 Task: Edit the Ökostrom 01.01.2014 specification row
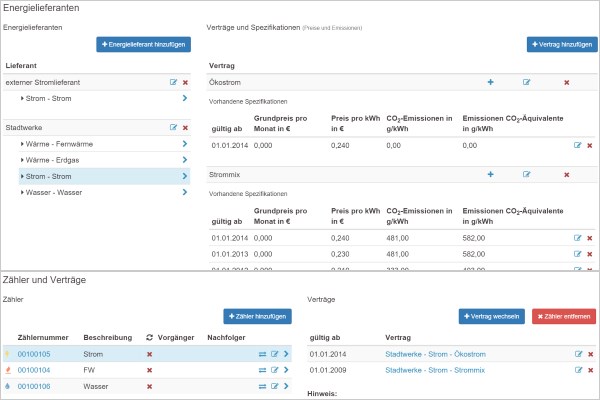pos(577,145)
